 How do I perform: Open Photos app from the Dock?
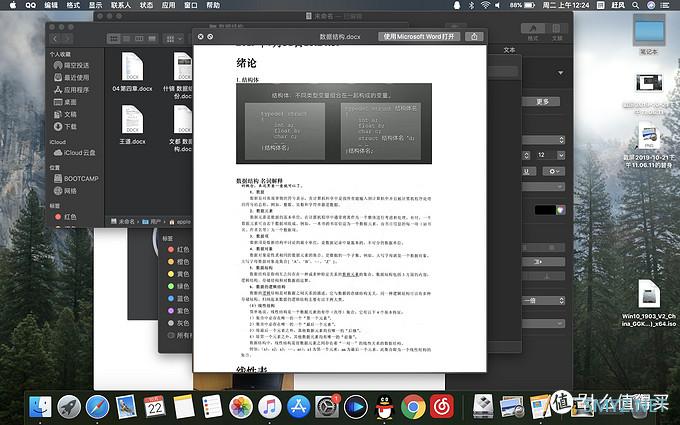click(x=241, y=407)
